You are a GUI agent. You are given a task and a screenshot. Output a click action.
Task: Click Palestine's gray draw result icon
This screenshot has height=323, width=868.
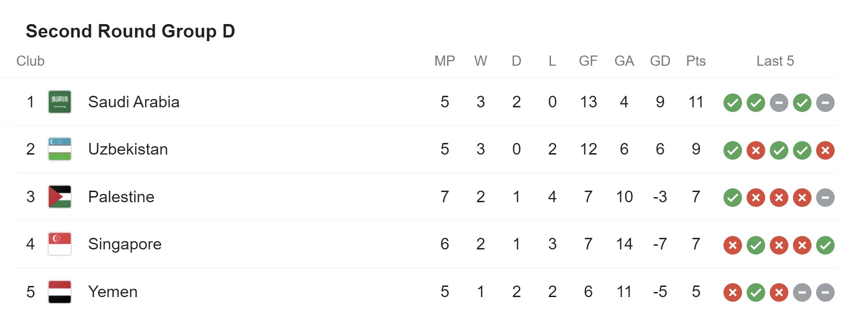825,198
